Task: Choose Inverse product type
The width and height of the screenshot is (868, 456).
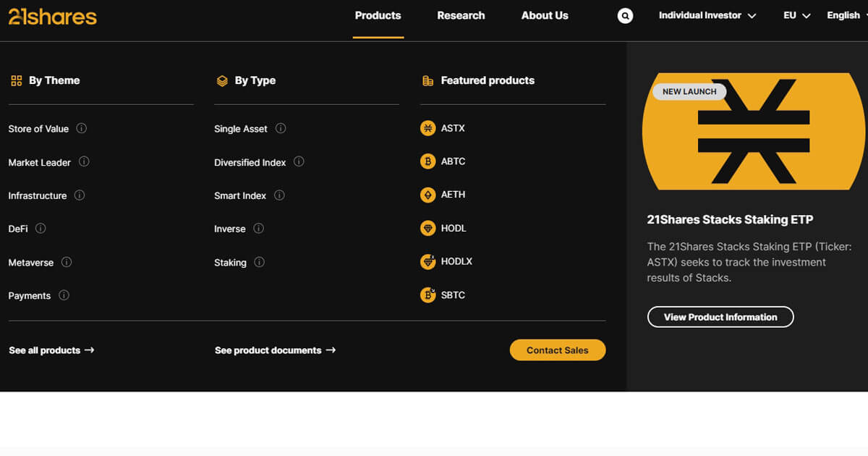Action: [x=230, y=229]
